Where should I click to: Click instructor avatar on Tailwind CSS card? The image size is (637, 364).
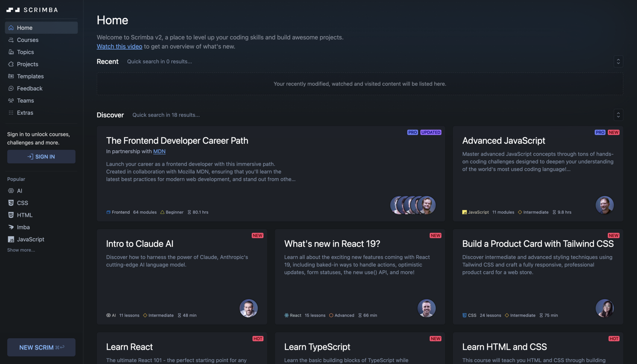tap(605, 308)
